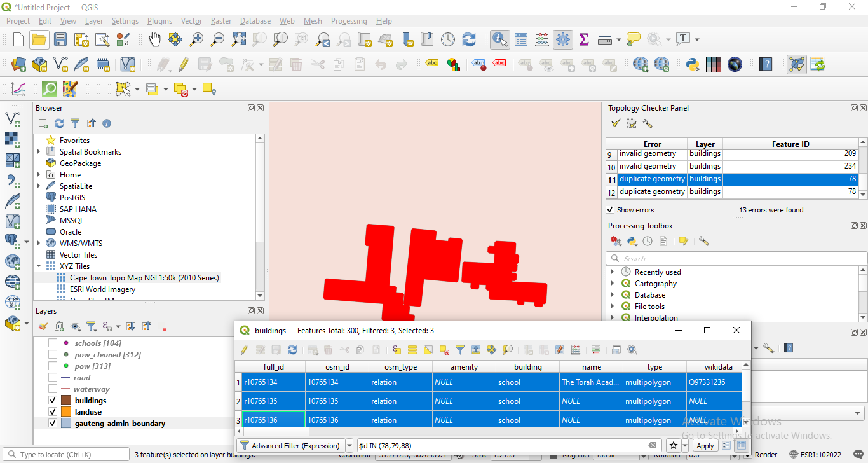Open Select Features tool dropdown arrow

[137, 89]
